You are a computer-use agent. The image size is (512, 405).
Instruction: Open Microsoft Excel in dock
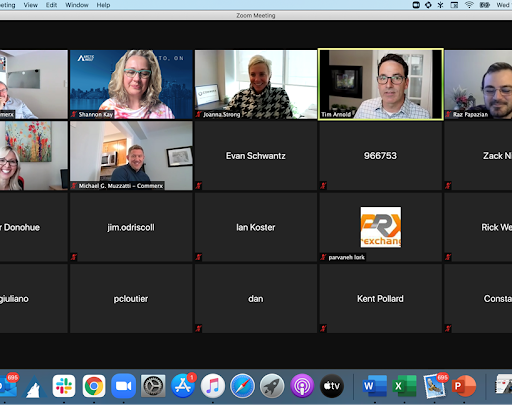pos(404,386)
